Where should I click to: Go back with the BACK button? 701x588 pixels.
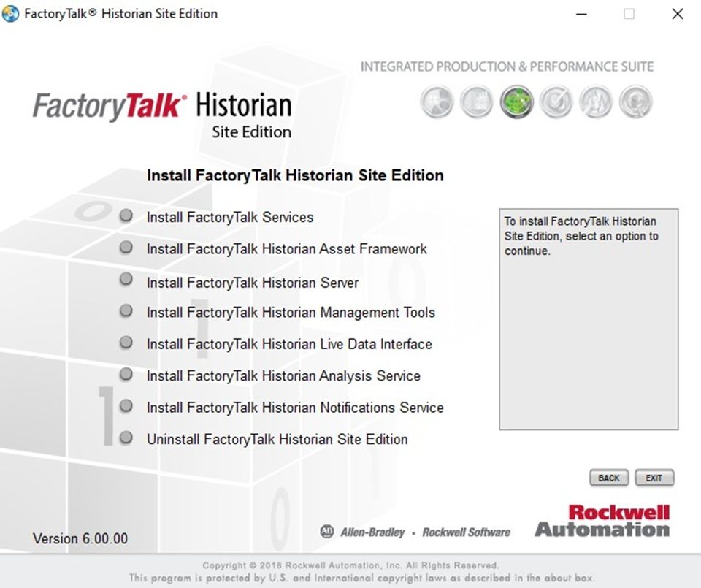click(609, 478)
